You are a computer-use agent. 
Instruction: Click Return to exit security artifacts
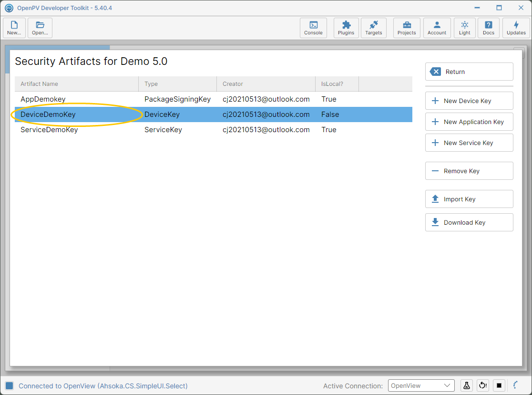click(x=469, y=72)
